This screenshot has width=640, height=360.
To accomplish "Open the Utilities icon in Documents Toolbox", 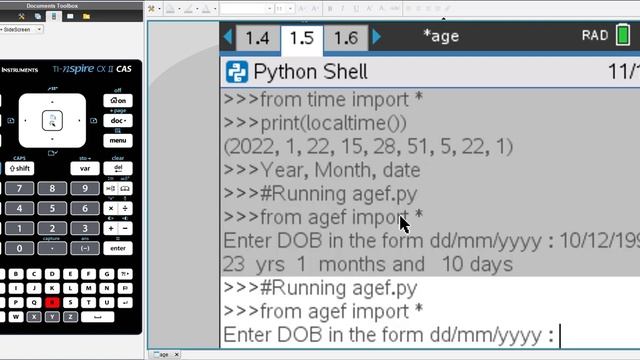I will point(70,16).
